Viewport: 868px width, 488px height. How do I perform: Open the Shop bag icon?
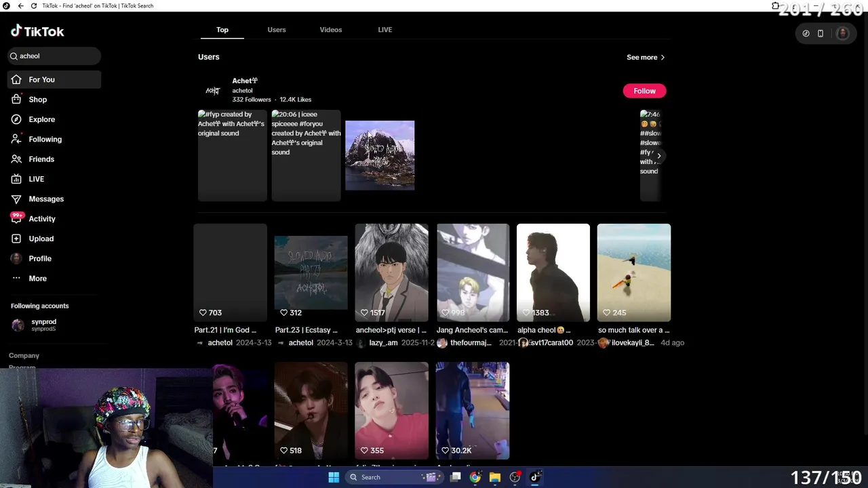pos(16,100)
